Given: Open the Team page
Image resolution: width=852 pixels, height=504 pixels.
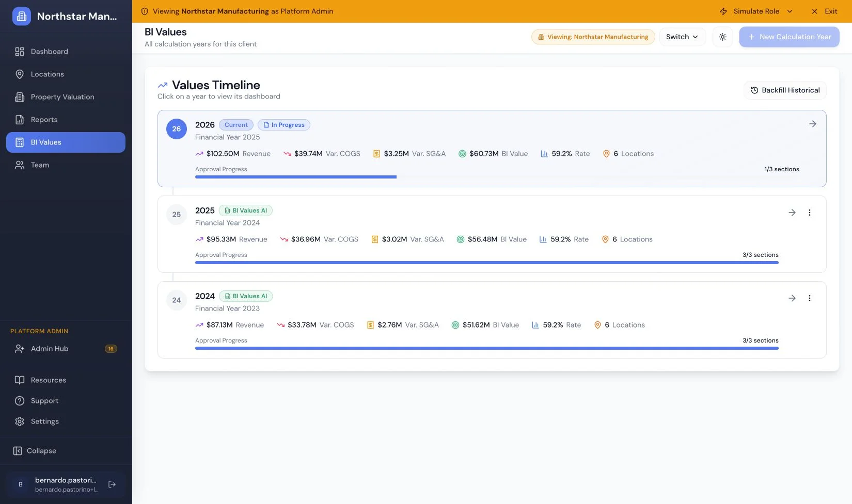Looking at the screenshot, I should pyautogui.click(x=66, y=165).
